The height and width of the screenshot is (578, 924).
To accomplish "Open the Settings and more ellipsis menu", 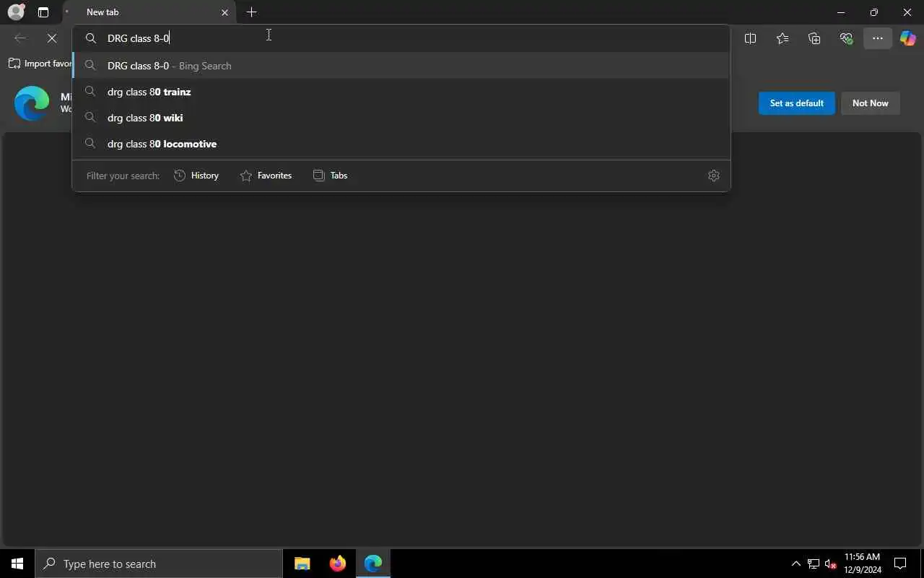I will click(x=878, y=38).
